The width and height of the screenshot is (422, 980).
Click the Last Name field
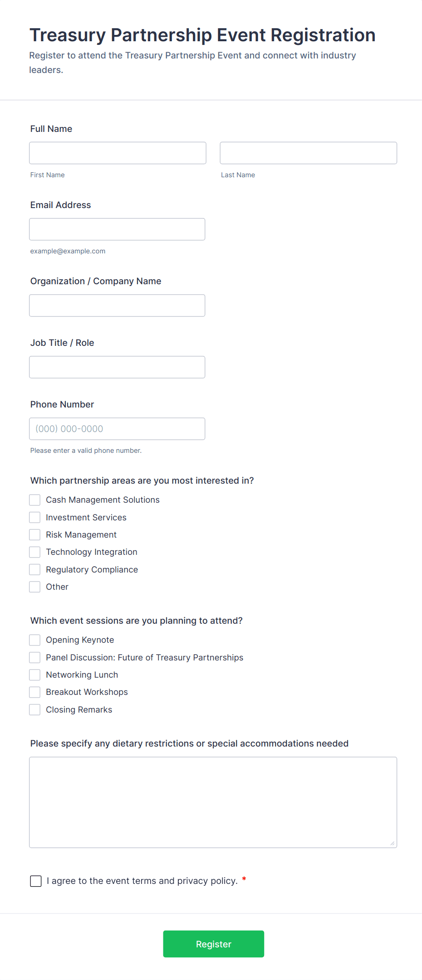click(308, 153)
